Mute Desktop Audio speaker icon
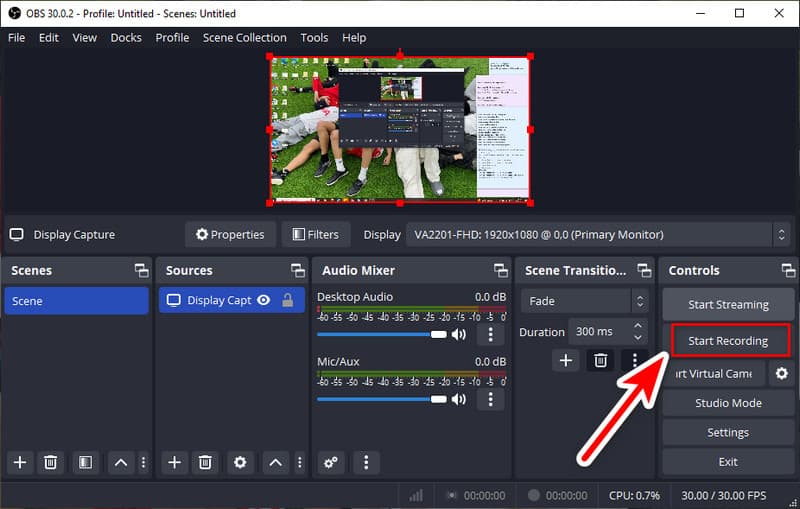Viewport: 800px width, 509px height. (459, 335)
